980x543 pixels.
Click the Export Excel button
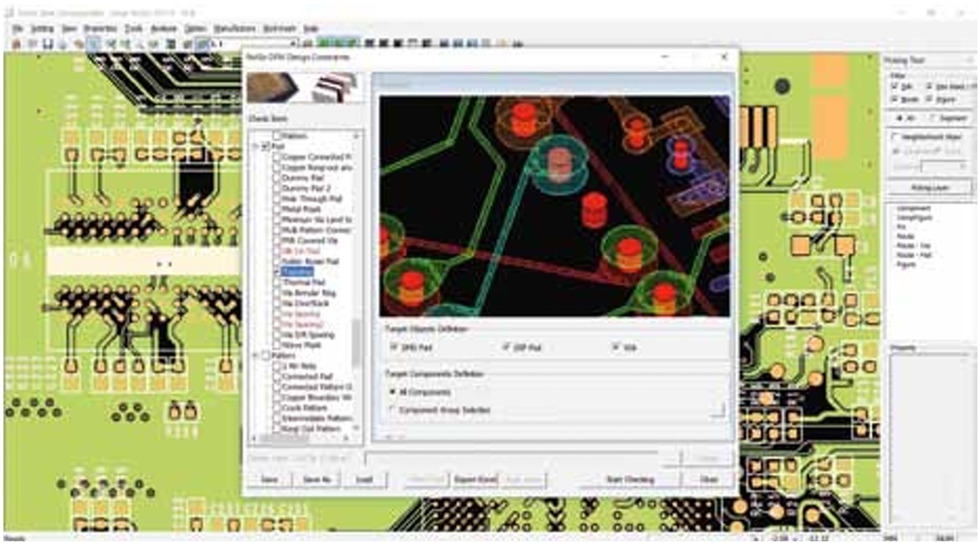[475, 480]
